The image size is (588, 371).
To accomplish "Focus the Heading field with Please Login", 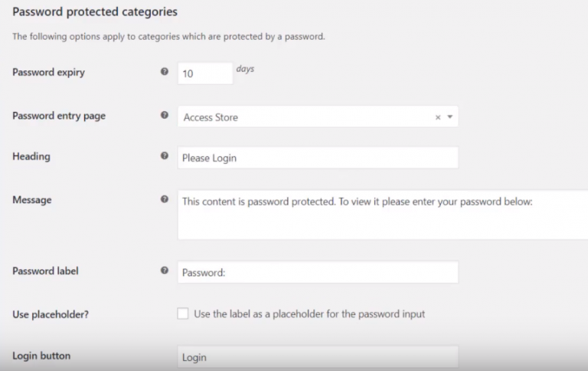I will pyautogui.click(x=317, y=158).
